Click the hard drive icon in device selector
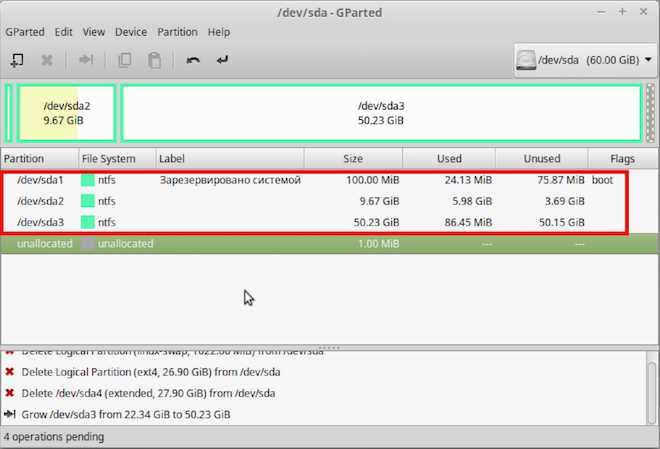 click(526, 60)
